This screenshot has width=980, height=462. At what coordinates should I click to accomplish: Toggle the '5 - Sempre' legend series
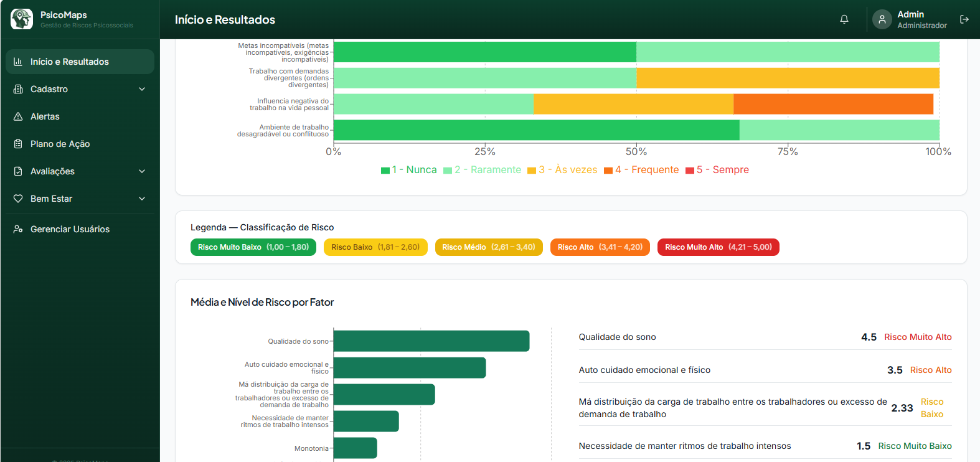(717, 170)
